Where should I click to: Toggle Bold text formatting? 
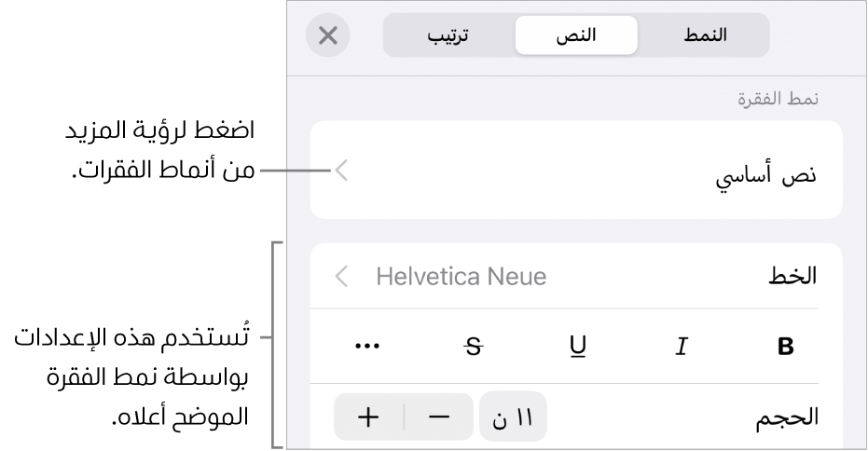pyautogui.click(x=785, y=347)
